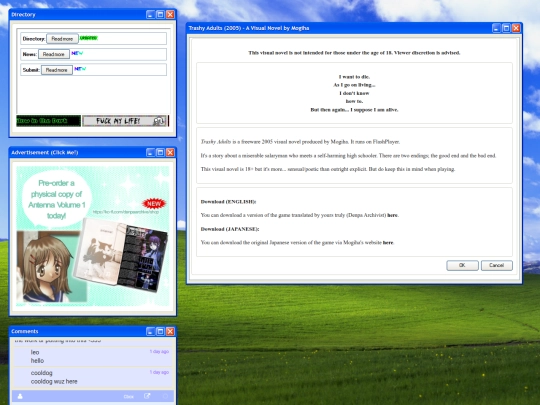Click the age warning notice text
Viewport: 540px width, 405px height.
[354, 53]
